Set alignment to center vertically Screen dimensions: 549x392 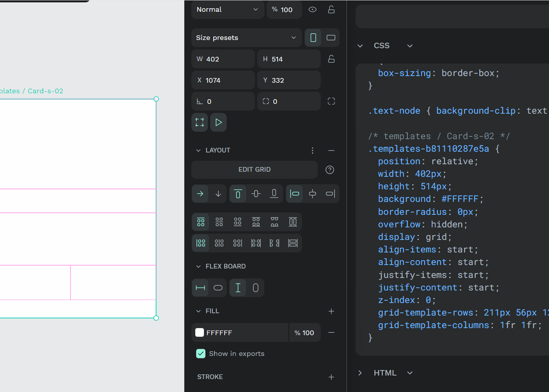click(256, 194)
